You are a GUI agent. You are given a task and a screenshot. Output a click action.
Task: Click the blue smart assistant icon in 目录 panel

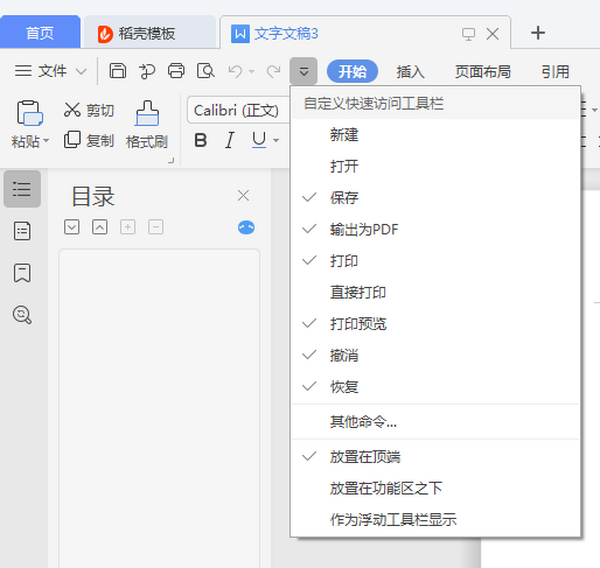(246, 227)
